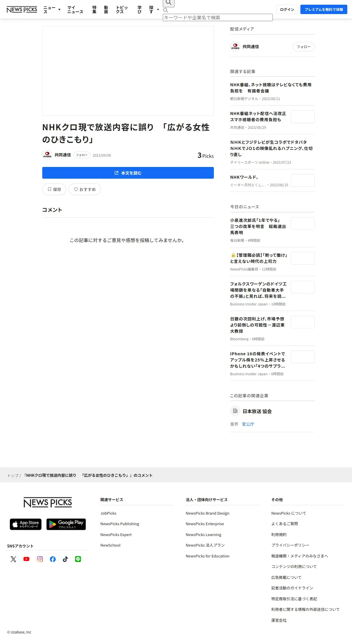Click the keyword search input field

coord(218,18)
